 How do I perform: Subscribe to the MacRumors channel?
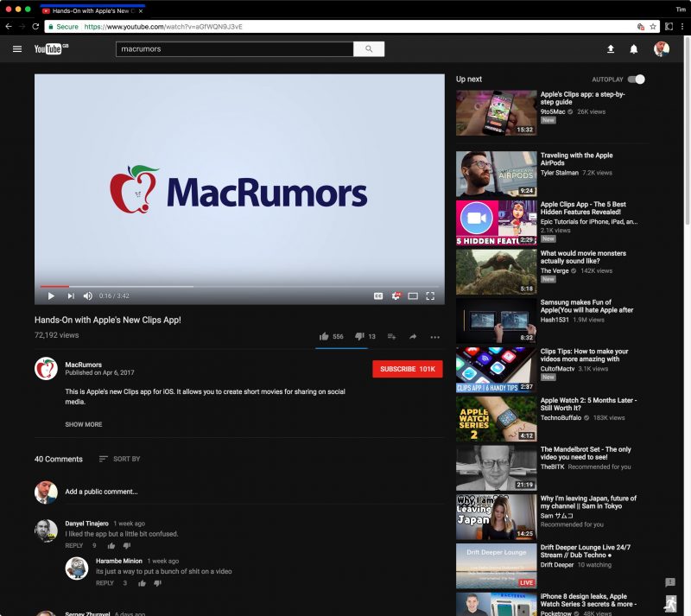point(408,369)
